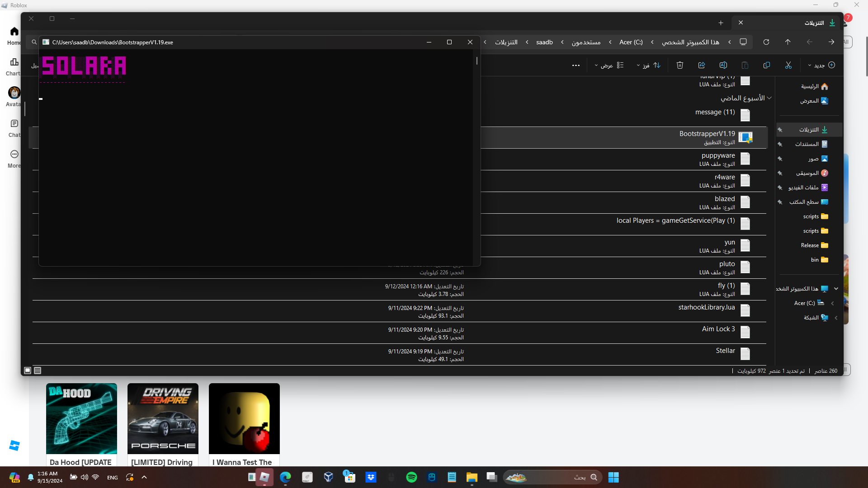
Task: Open the Sort (فرز) dropdown
Action: click(x=649, y=65)
